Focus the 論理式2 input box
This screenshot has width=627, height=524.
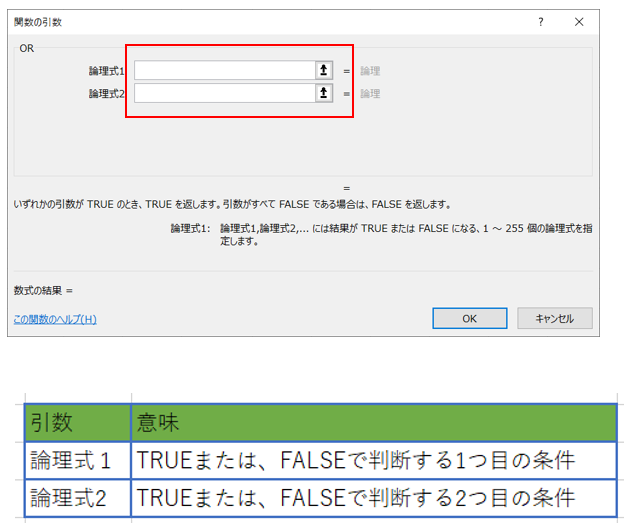[x=225, y=93]
